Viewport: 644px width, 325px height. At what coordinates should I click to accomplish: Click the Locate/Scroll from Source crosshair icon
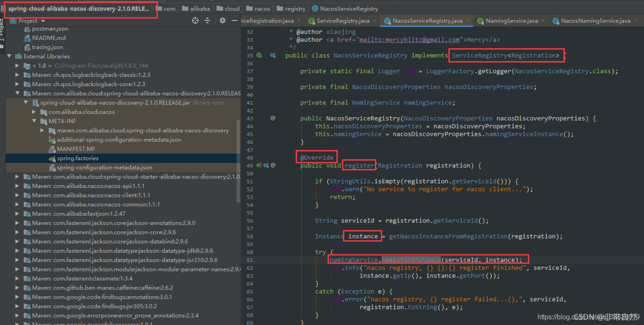(195, 21)
